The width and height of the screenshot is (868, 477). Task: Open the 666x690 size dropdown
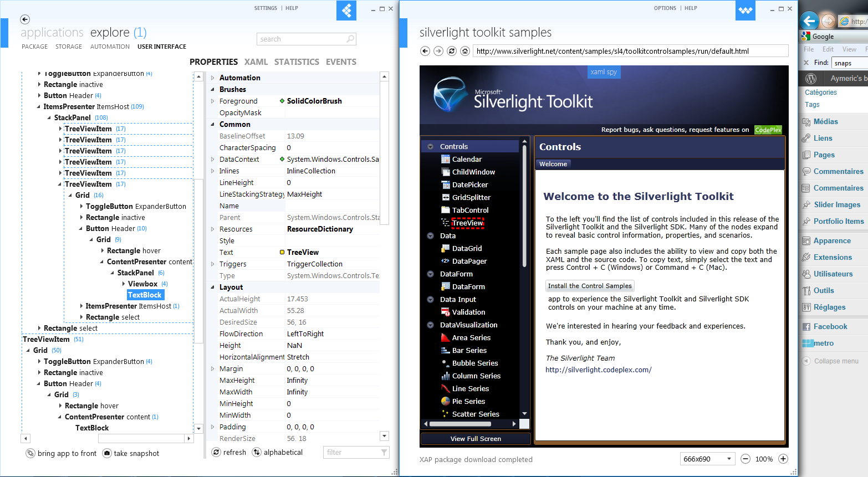[708, 459]
